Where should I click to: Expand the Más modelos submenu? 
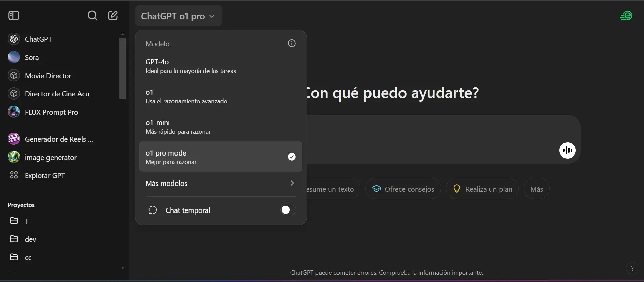pyautogui.click(x=221, y=183)
